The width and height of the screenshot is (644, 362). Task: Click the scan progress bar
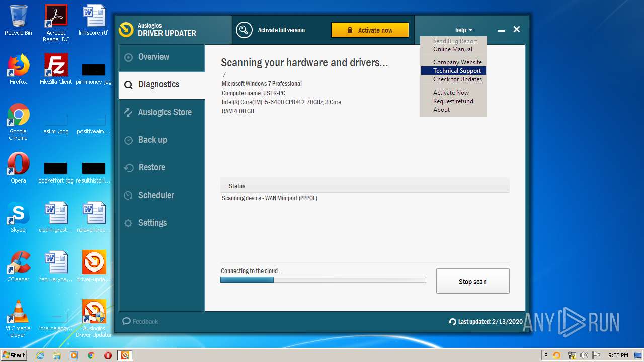(323, 280)
